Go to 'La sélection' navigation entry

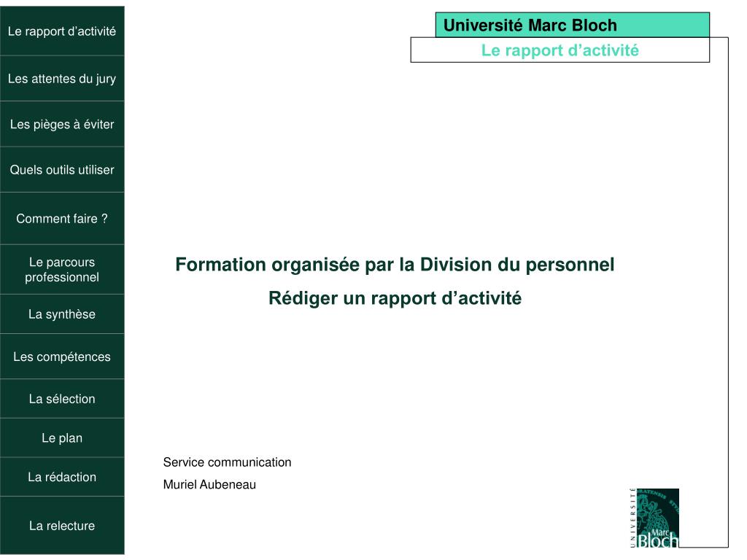[62, 399]
